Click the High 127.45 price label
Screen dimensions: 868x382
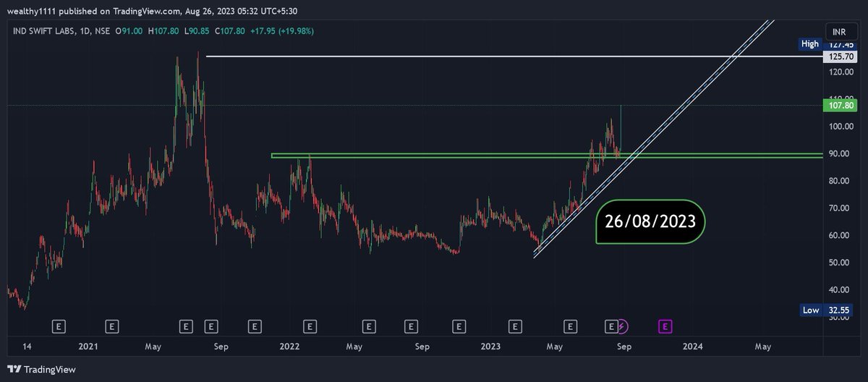pyautogui.click(x=827, y=44)
